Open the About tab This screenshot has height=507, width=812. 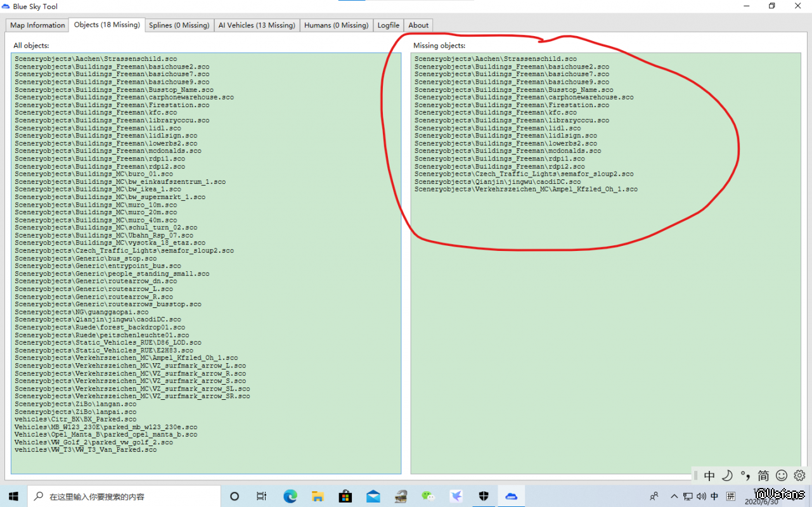(x=418, y=25)
